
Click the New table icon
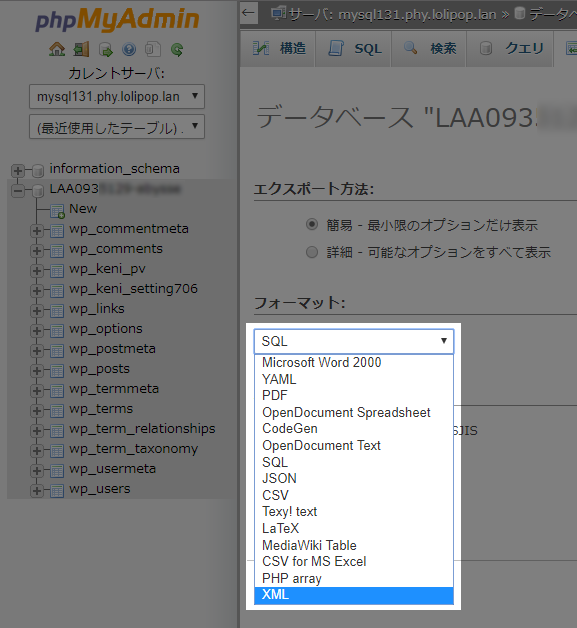pyautogui.click(x=57, y=211)
